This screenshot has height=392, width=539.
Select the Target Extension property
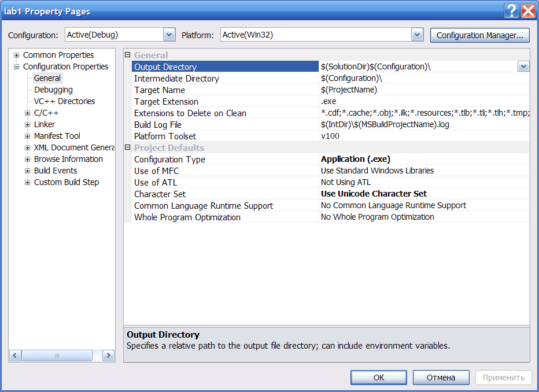click(x=225, y=102)
